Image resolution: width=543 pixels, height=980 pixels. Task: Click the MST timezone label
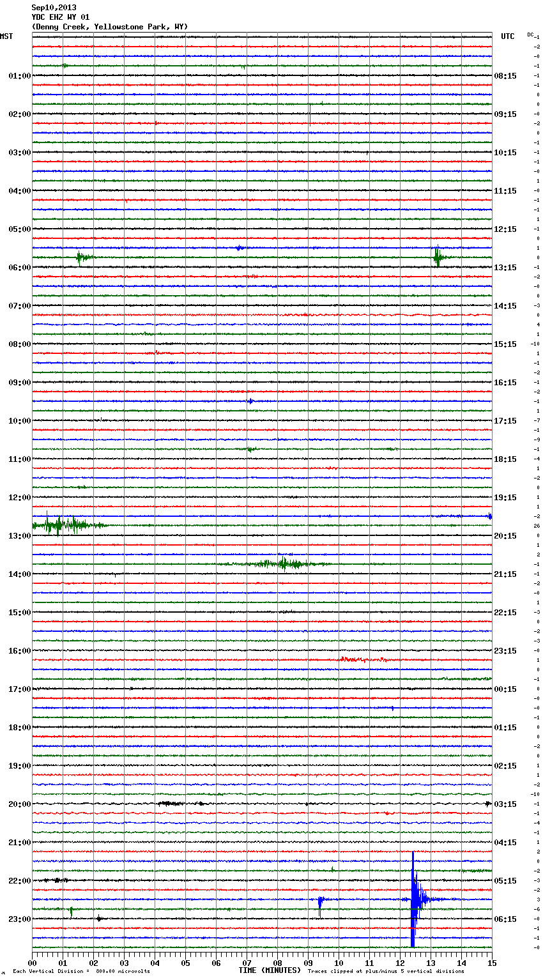(6, 36)
